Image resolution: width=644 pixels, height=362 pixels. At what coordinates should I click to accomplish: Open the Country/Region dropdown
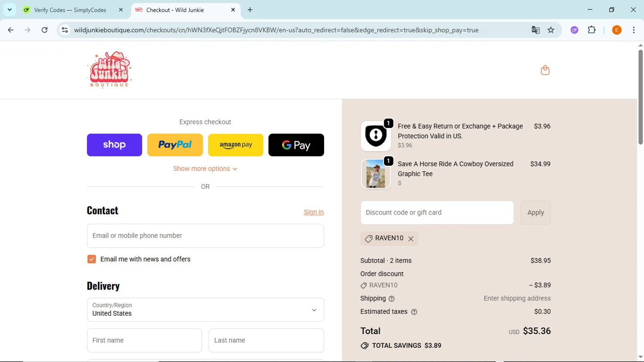pyautogui.click(x=205, y=310)
